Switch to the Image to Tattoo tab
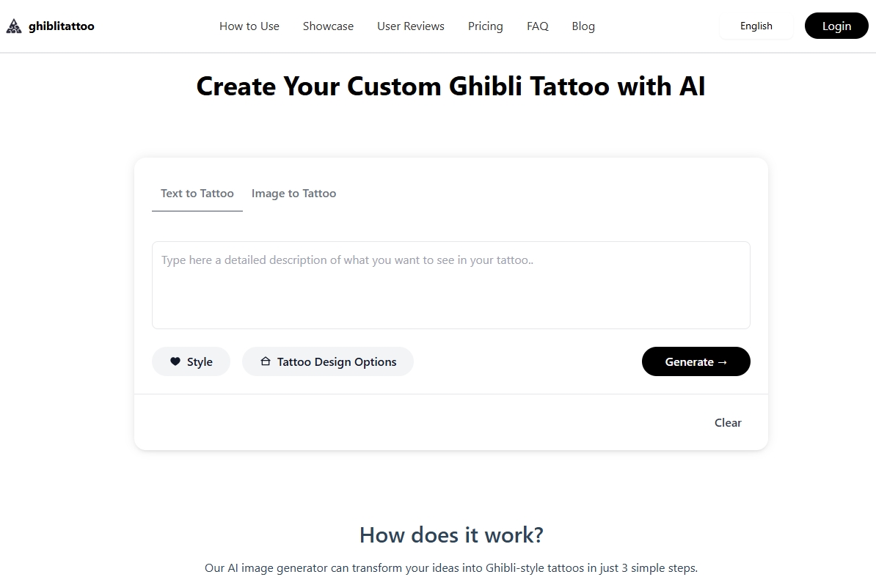 [293, 194]
